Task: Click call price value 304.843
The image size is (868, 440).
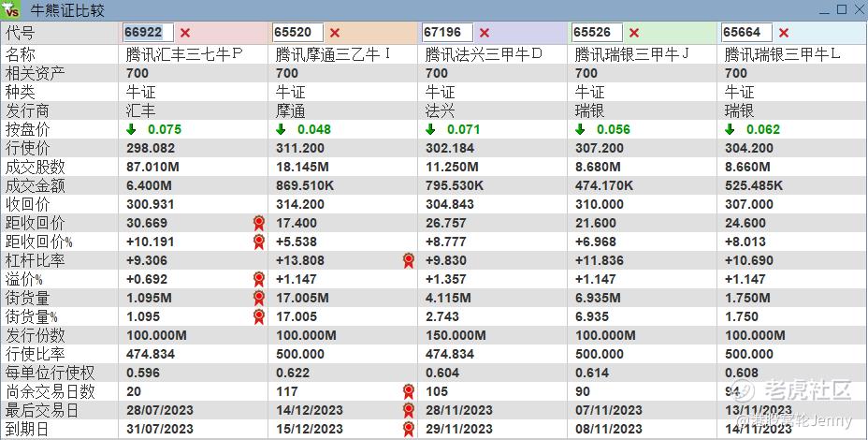Action: click(x=450, y=204)
